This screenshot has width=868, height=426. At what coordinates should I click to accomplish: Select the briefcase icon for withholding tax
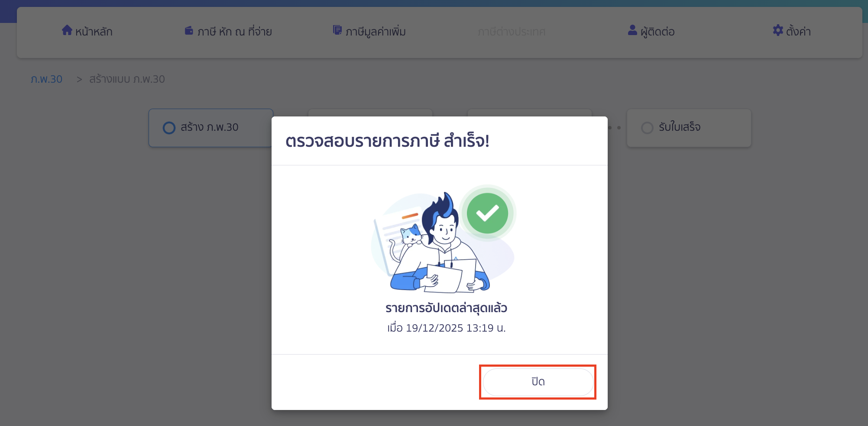[x=188, y=30]
